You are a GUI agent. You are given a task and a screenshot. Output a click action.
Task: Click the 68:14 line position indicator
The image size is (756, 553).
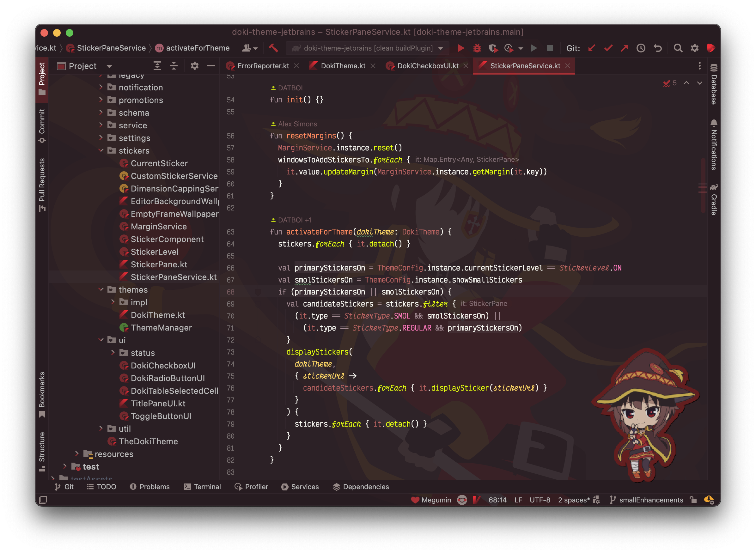pyautogui.click(x=497, y=500)
